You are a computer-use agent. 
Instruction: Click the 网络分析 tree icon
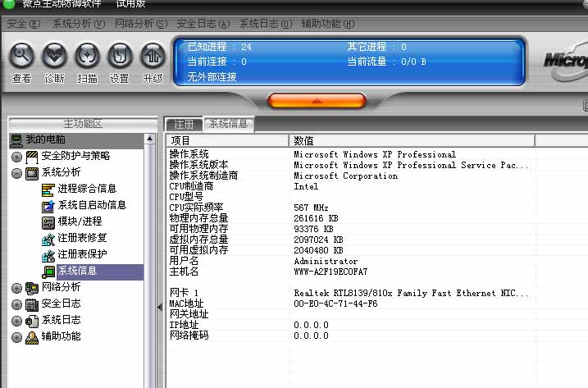click(32, 288)
